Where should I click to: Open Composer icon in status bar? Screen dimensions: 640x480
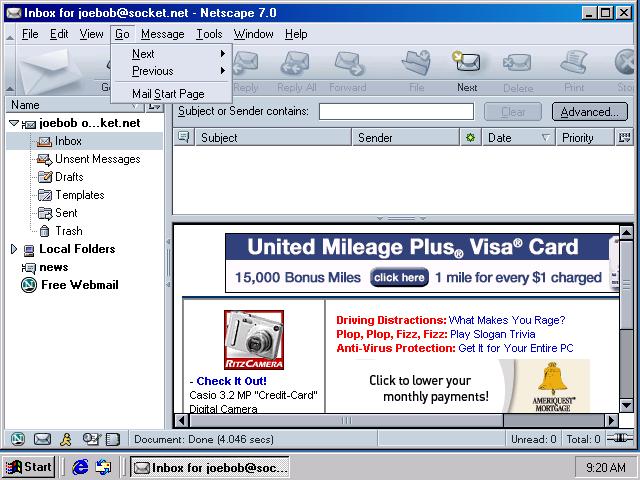pyautogui.click(x=91, y=439)
